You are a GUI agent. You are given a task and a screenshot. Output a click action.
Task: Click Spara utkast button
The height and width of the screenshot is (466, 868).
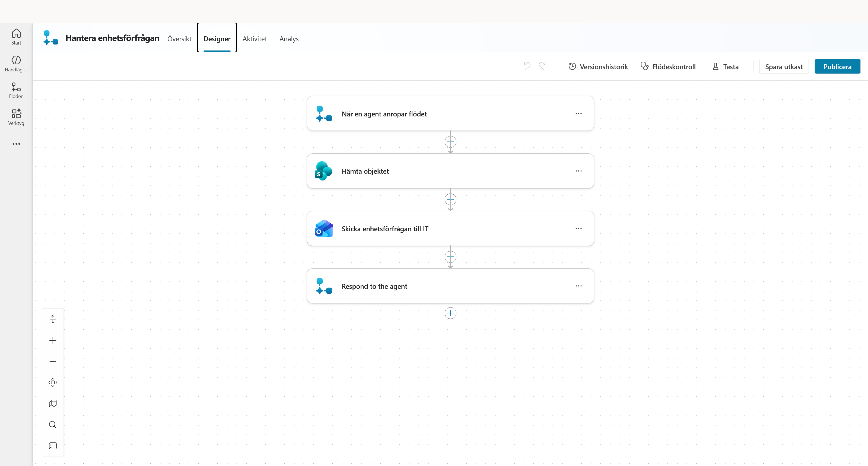tap(784, 66)
